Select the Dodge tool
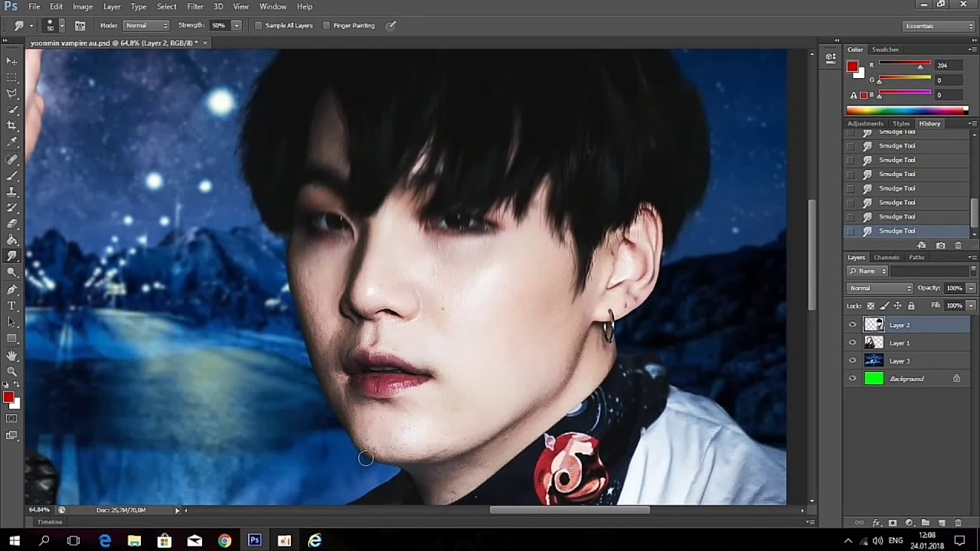 11,272
